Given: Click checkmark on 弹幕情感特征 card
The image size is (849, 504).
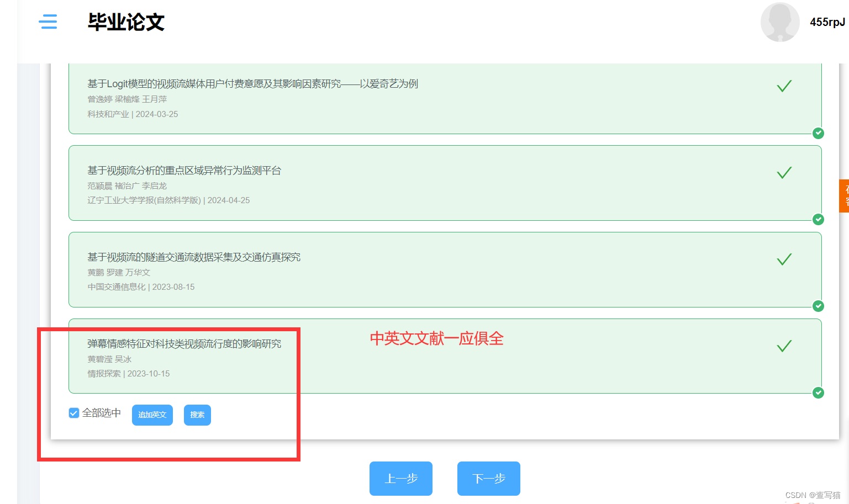Looking at the screenshot, I should pyautogui.click(x=784, y=346).
